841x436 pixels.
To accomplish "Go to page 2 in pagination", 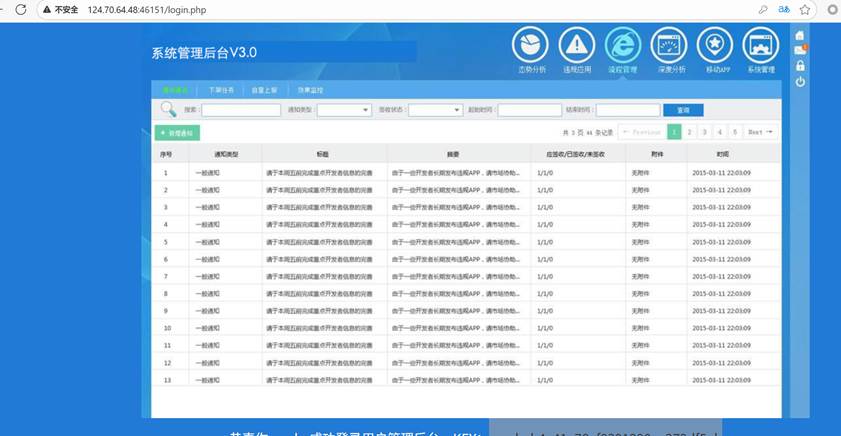I will pyautogui.click(x=690, y=132).
